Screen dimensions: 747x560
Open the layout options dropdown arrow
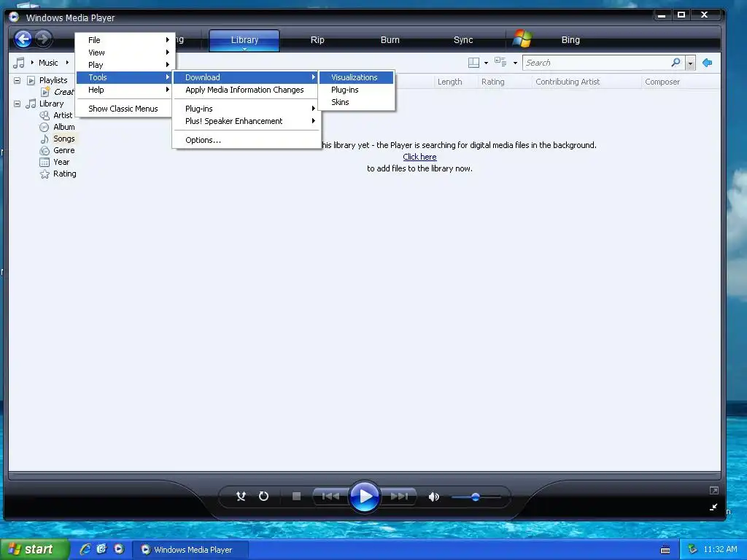pos(486,63)
